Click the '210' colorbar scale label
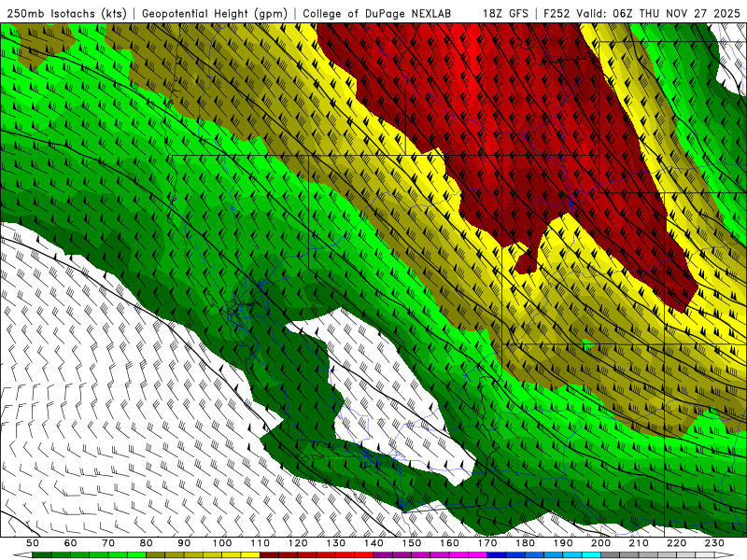The height and width of the screenshot is (560, 747). (x=640, y=543)
